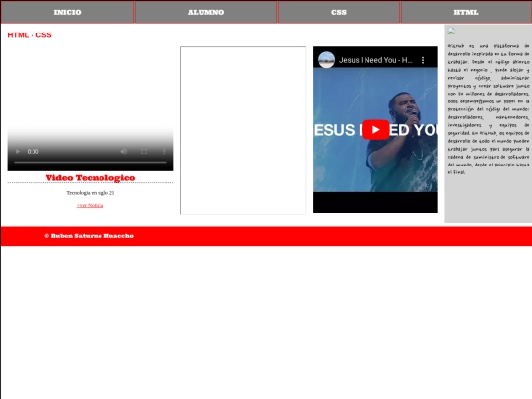Click the red YouTube play button
532x399 pixels.
click(x=375, y=130)
